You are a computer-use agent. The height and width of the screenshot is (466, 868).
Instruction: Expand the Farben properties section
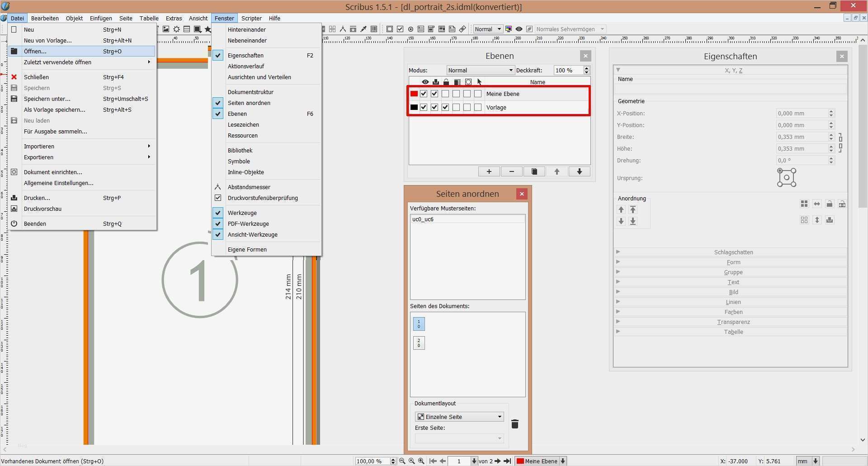[x=730, y=312]
